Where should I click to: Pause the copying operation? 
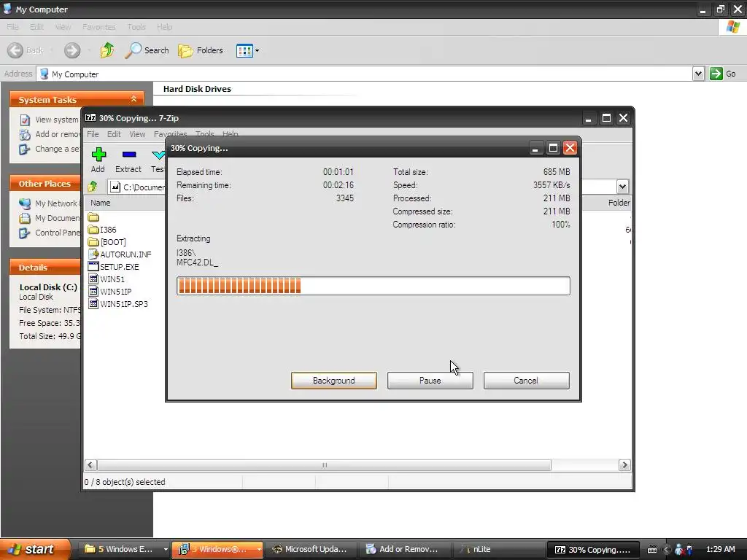coord(430,381)
